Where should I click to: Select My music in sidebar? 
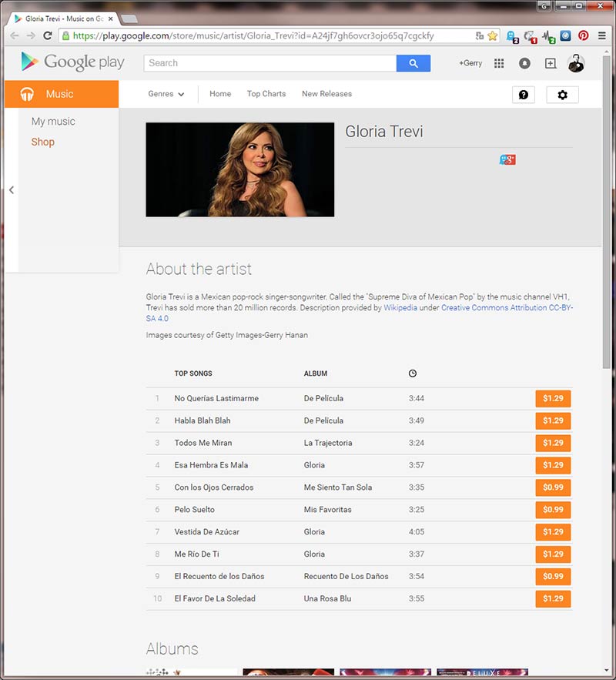click(x=53, y=122)
